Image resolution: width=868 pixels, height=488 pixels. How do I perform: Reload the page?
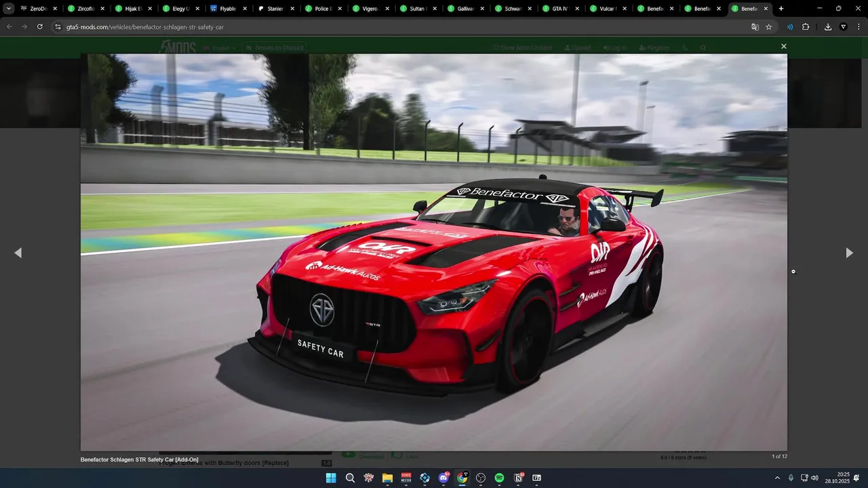40,26
